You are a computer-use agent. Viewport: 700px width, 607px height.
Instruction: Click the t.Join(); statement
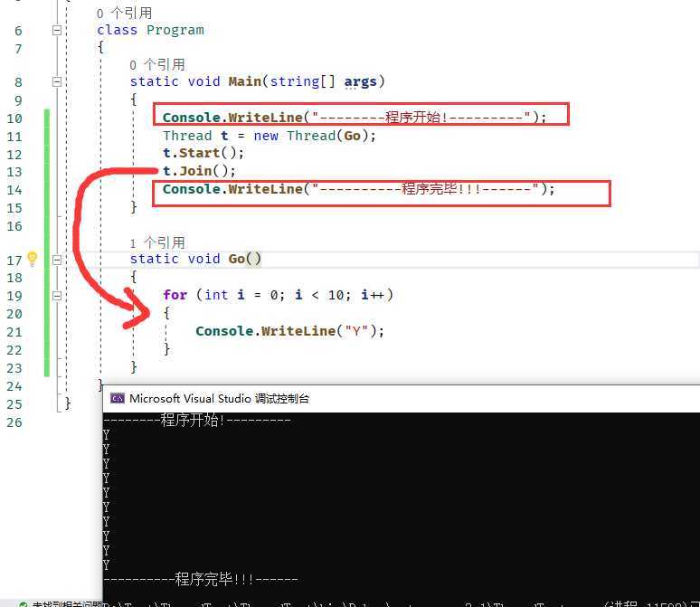(199, 171)
